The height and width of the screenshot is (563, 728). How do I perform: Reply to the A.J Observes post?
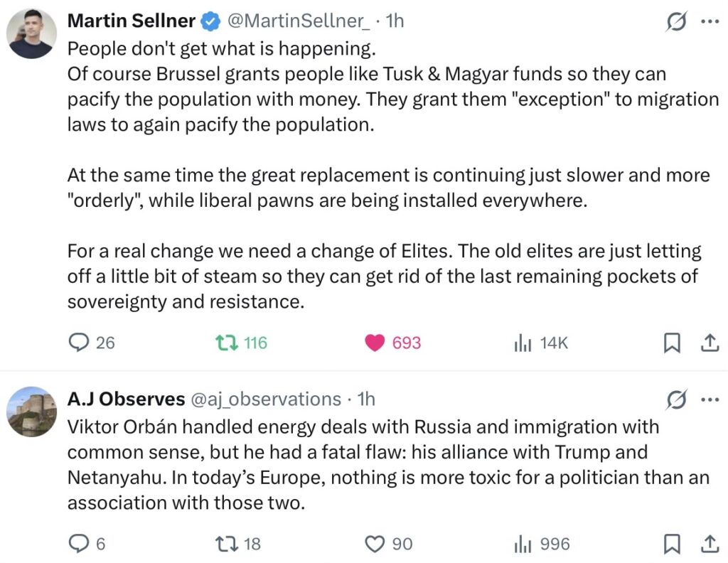click(x=77, y=544)
